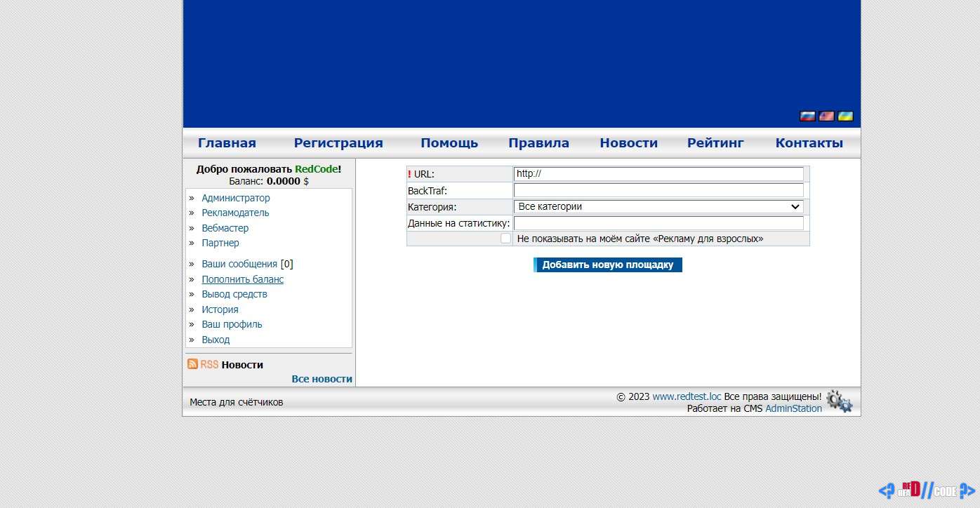980x508 pixels.
Task: Open the Вывод средств link
Action: [x=234, y=294]
